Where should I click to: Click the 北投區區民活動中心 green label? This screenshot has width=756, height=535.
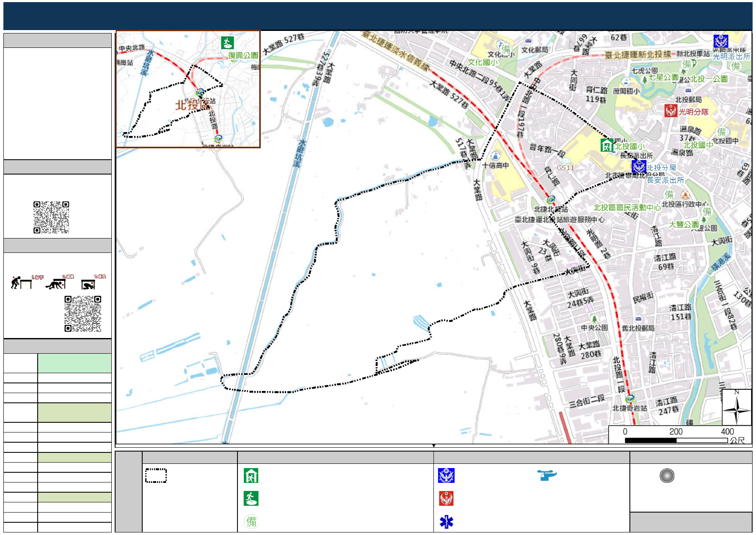[627, 208]
